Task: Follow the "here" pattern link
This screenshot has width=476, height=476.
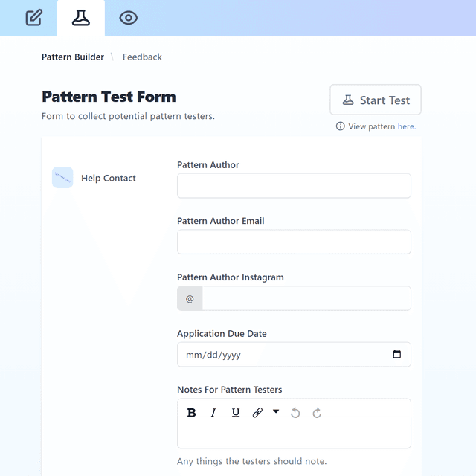Action: tap(407, 126)
